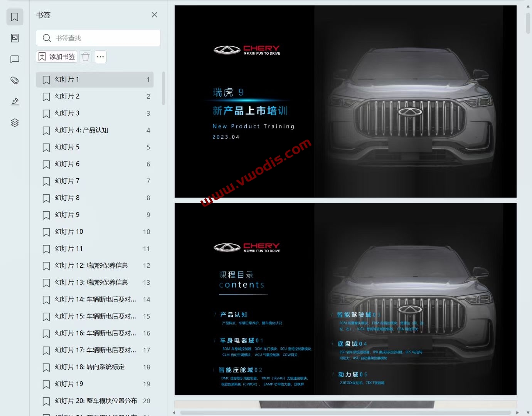
Task: Click 动力域 05 heading on contents slide
Action: pyautogui.click(x=353, y=374)
